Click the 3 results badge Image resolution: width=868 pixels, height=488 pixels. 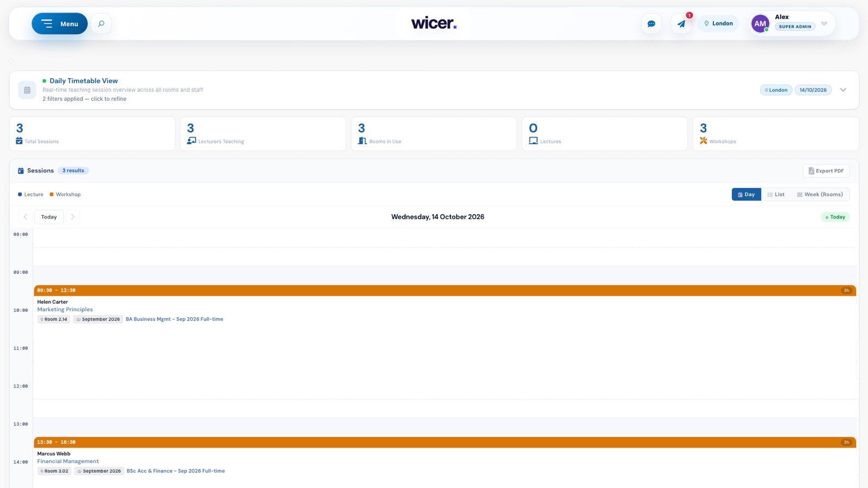pos(73,171)
